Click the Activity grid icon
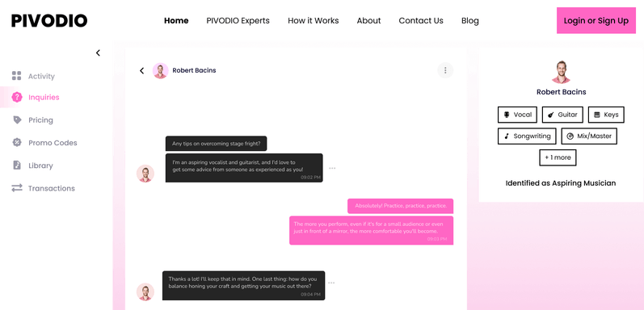Screen dimensions: 644x310 pyautogui.click(x=16, y=76)
